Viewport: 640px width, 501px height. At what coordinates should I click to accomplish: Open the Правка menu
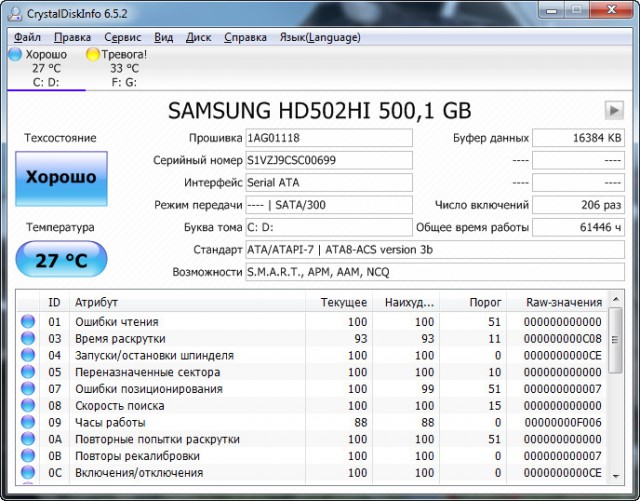coord(73,38)
